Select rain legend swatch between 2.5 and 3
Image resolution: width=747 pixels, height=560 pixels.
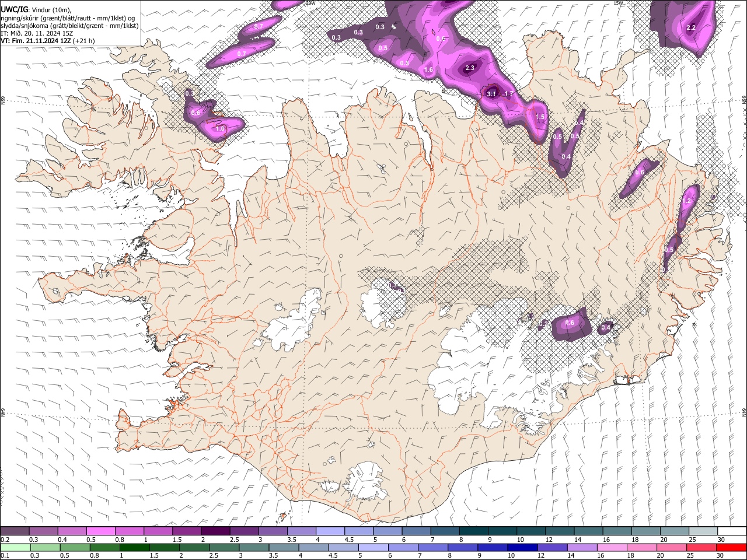click(224, 547)
